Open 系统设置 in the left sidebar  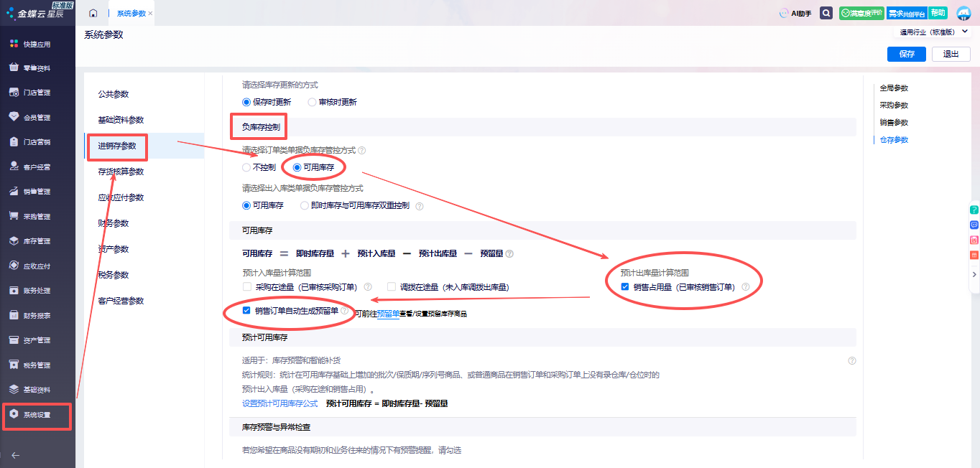coord(37,415)
